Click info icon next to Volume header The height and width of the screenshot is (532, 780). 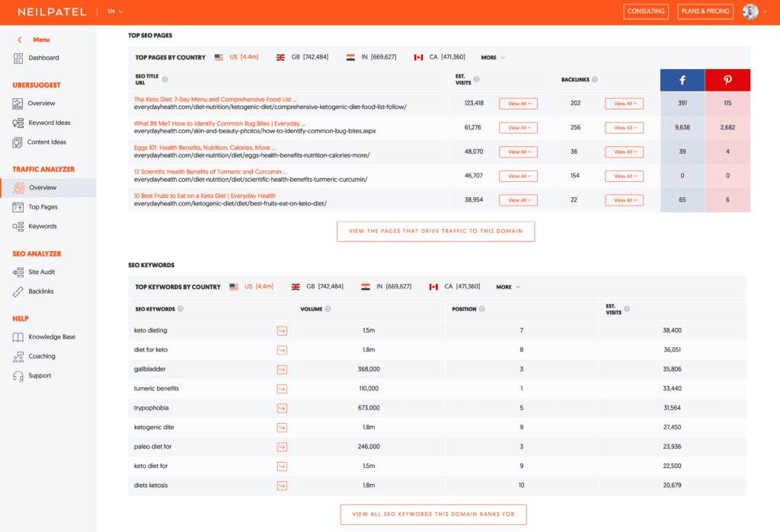click(328, 309)
